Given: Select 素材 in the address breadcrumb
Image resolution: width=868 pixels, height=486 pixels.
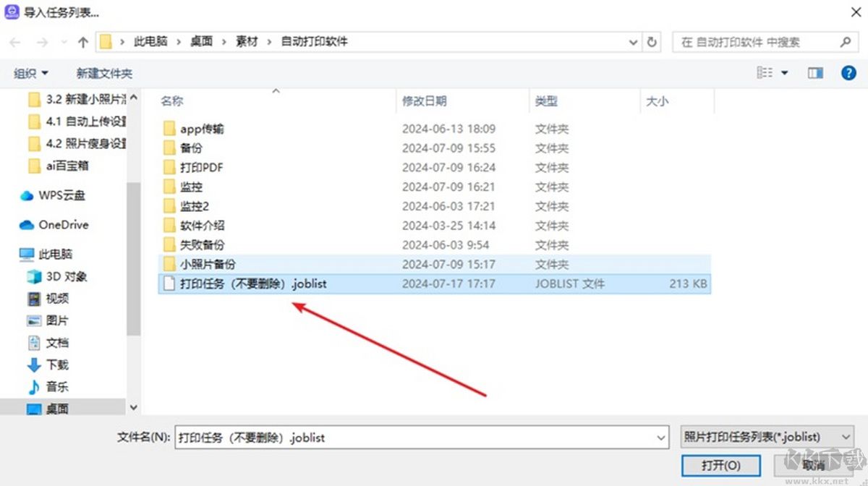Looking at the screenshot, I should (x=247, y=42).
